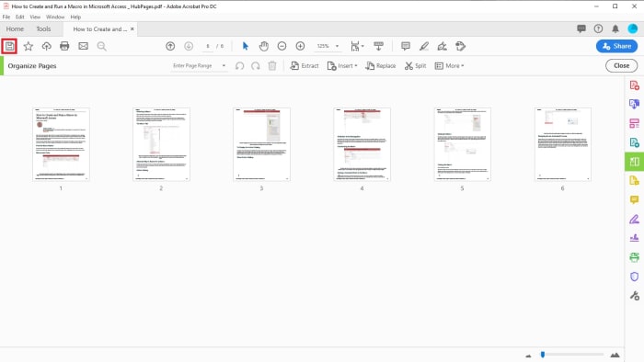Open the user account avatar
The width and height of the screenshot is (644, 362).
tap(633, 28)
